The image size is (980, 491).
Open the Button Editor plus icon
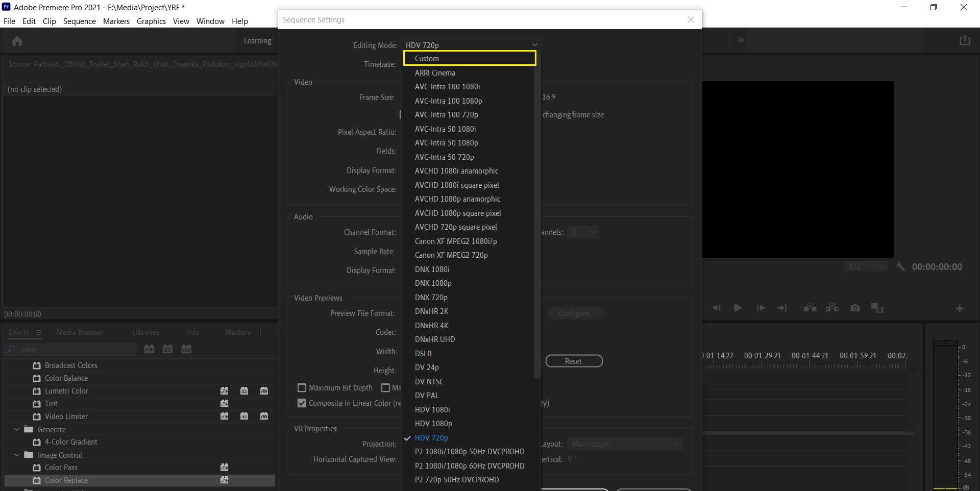pyautogui.click(x=960, y=308)
